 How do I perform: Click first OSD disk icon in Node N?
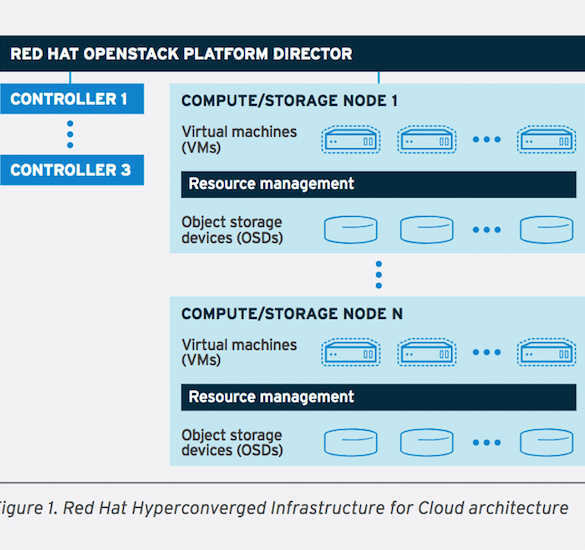(x=351, y=443)
